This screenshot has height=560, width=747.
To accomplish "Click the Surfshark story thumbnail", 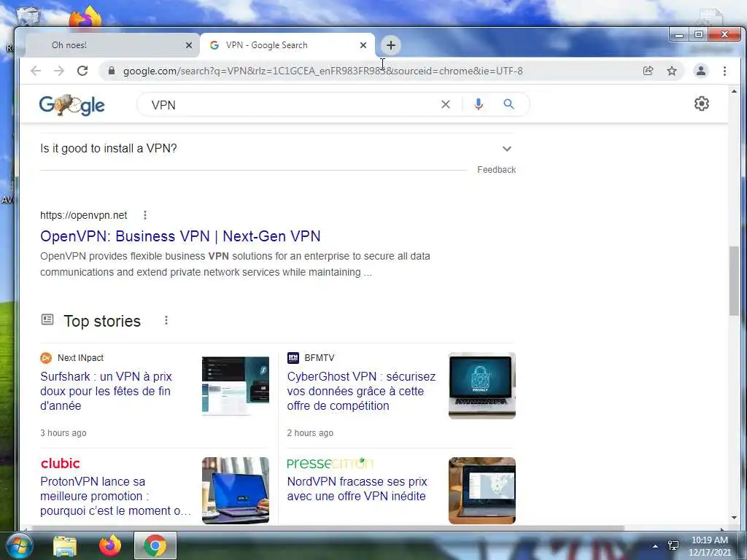I will [236, 386].
